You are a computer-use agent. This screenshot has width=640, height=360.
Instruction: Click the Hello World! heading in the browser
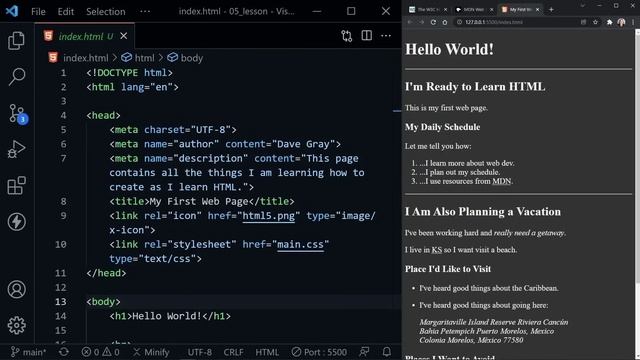449,49
